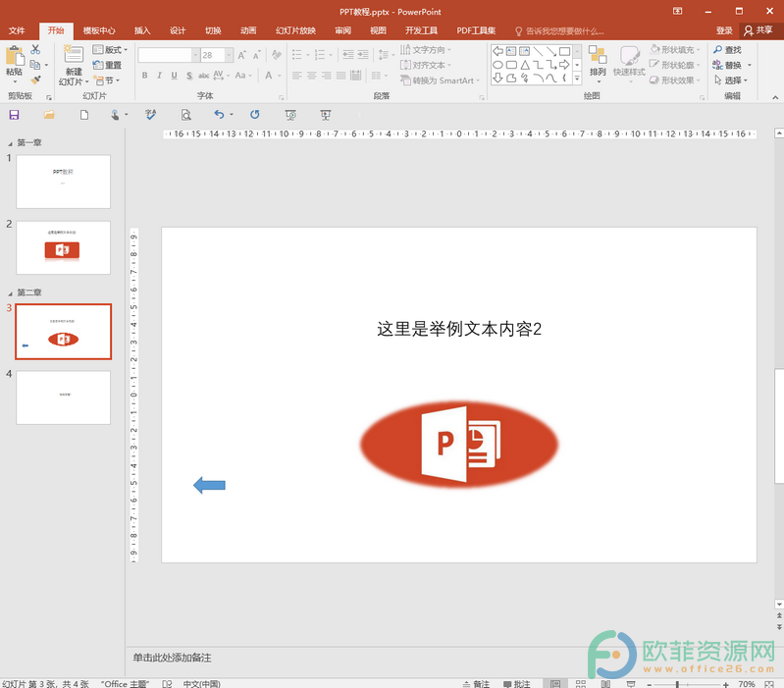Switch to the Slide Show (幻灯片放映) tab
Viewport: 784px width, 688px height.
(x=295, y=30)
